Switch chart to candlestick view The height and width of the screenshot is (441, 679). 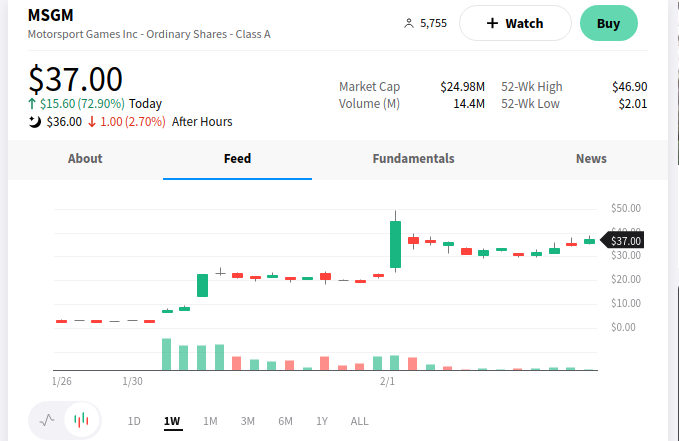pyautogui.click(x=82, y=421)
